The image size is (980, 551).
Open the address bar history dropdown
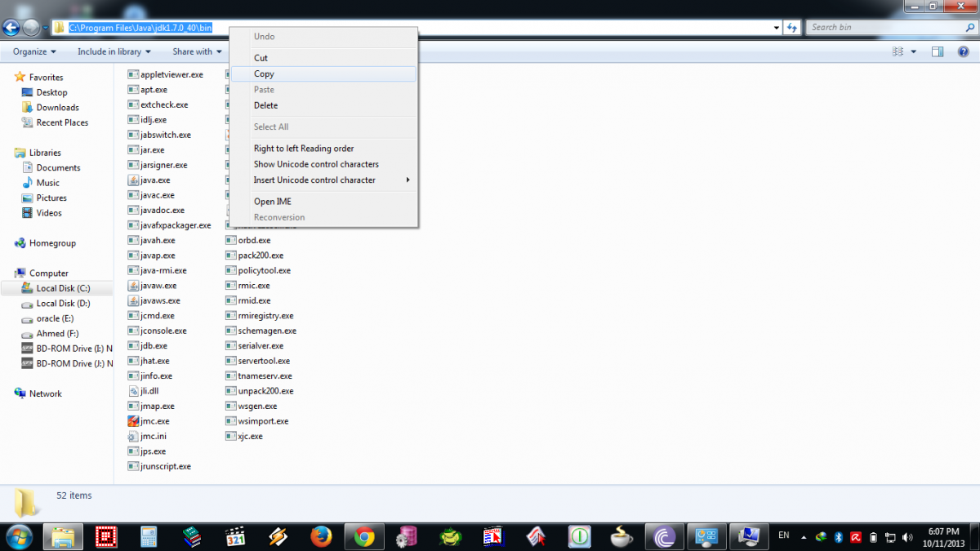coord(776,27)
